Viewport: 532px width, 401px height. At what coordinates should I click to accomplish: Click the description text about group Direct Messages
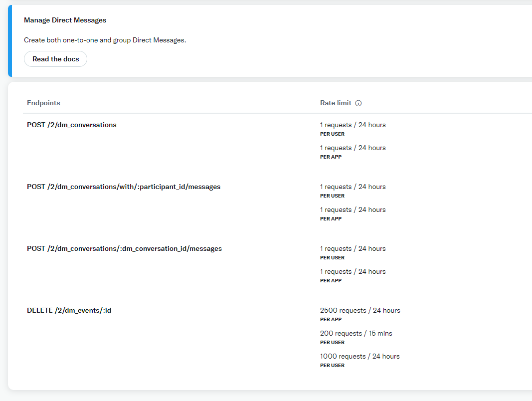105,40
